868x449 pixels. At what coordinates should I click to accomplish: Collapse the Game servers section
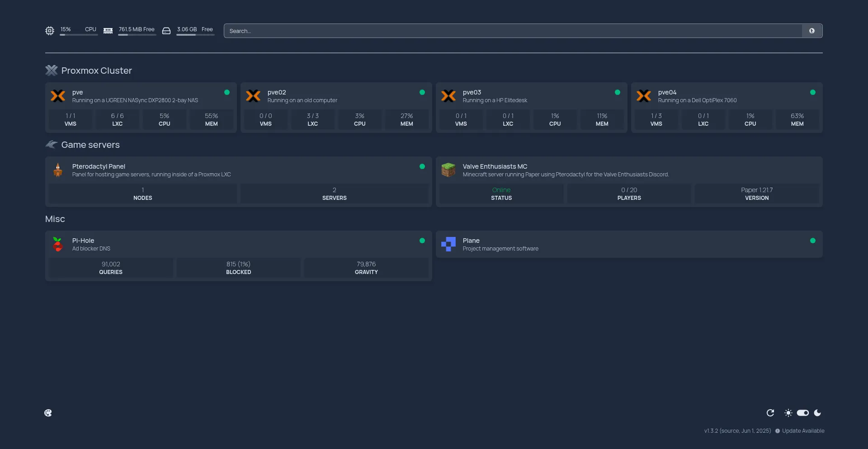(90, 145)
